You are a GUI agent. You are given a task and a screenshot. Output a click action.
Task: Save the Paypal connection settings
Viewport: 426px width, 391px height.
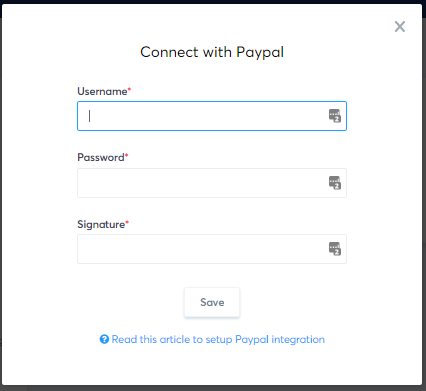pos(212,302)
